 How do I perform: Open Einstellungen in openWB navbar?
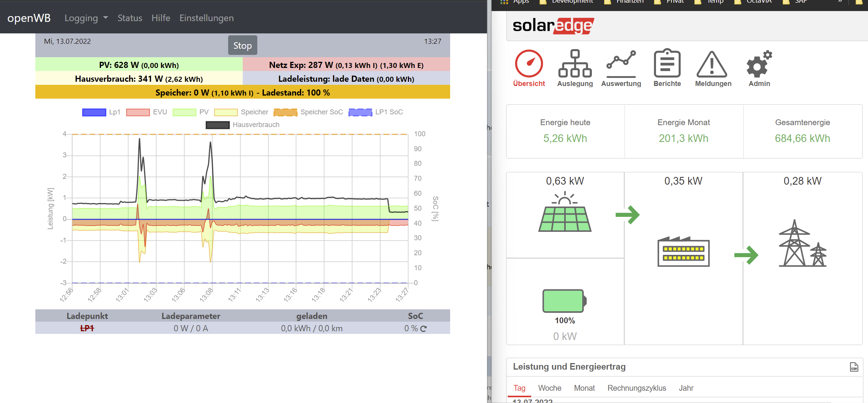pos(206,18)
